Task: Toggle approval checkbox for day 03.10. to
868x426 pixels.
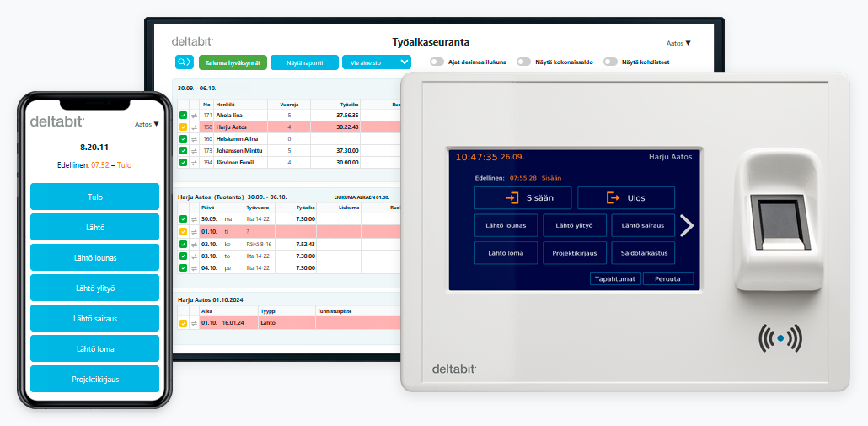Action: (x=183, y=256)
